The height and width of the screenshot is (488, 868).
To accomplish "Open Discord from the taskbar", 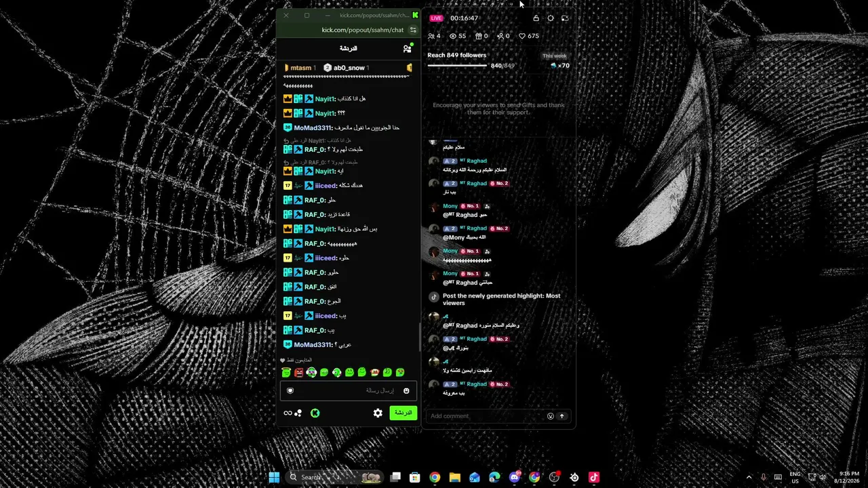I will (514, 477).
